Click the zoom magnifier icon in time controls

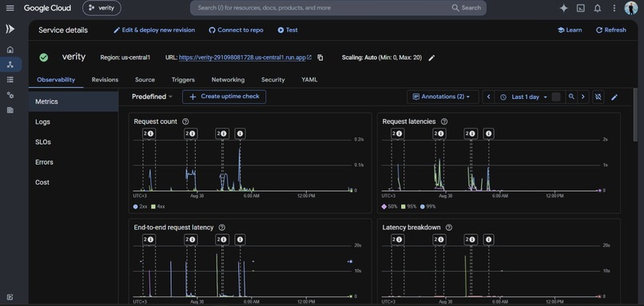(x=571, y=97)
